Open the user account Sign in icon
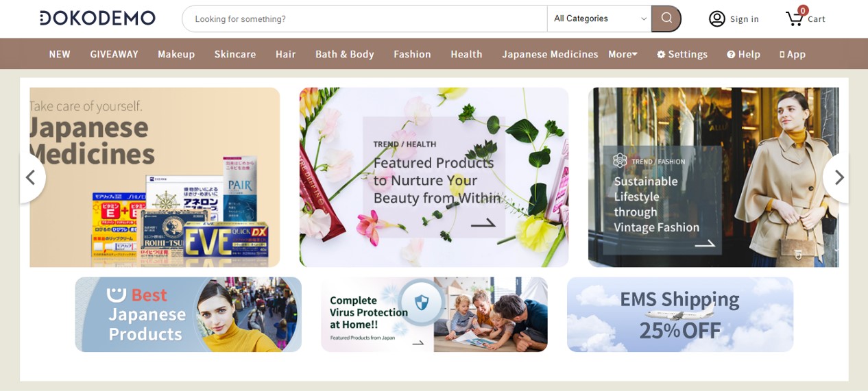Viewport: 868px width, 391px height. coord(717,18)
